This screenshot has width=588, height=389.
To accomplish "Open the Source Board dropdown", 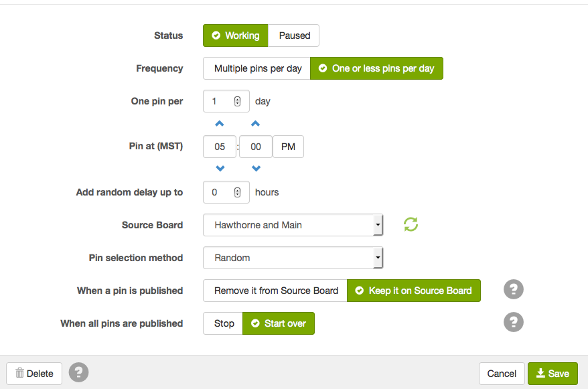I will click(293, 225).
